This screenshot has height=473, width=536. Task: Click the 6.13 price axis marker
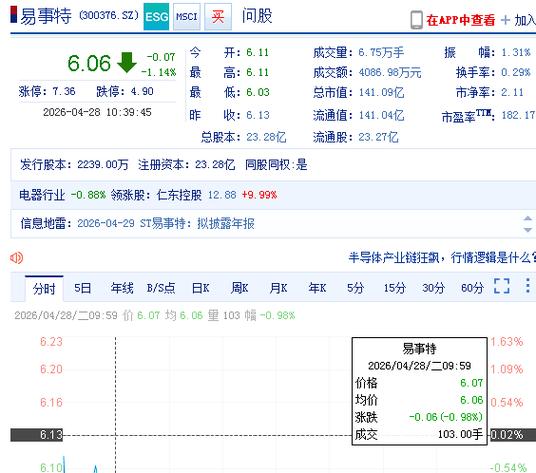pyautogui.click(x=37, y=435)
